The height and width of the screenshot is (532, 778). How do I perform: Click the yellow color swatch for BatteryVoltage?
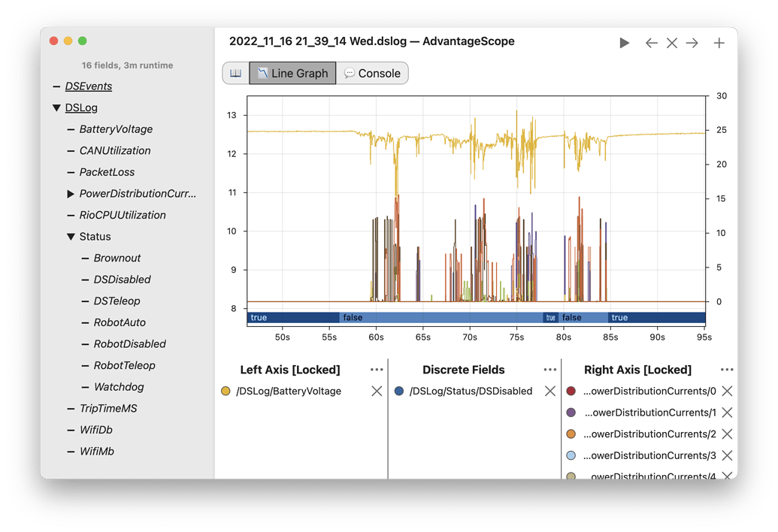226,391
